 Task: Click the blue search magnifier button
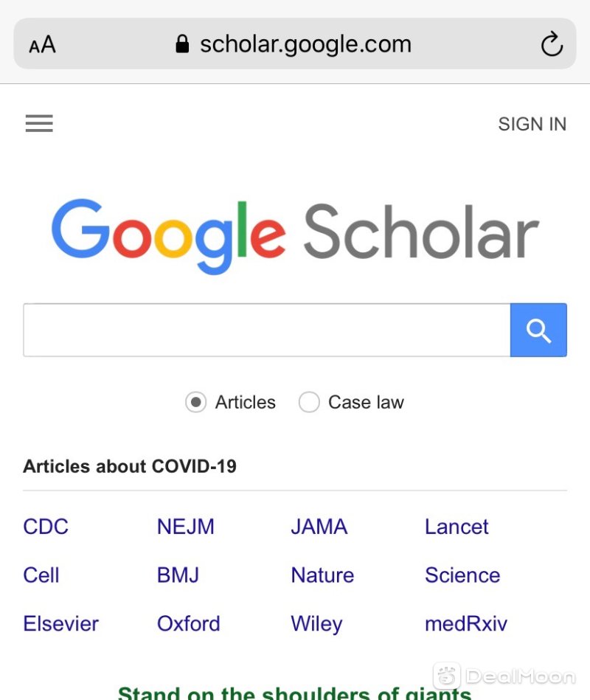538,330
